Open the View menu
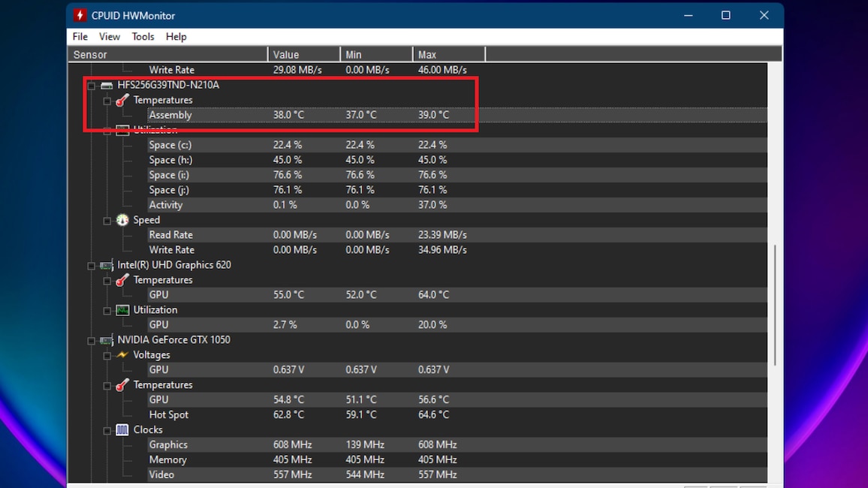Screen dimensions: 868x488 110,37
